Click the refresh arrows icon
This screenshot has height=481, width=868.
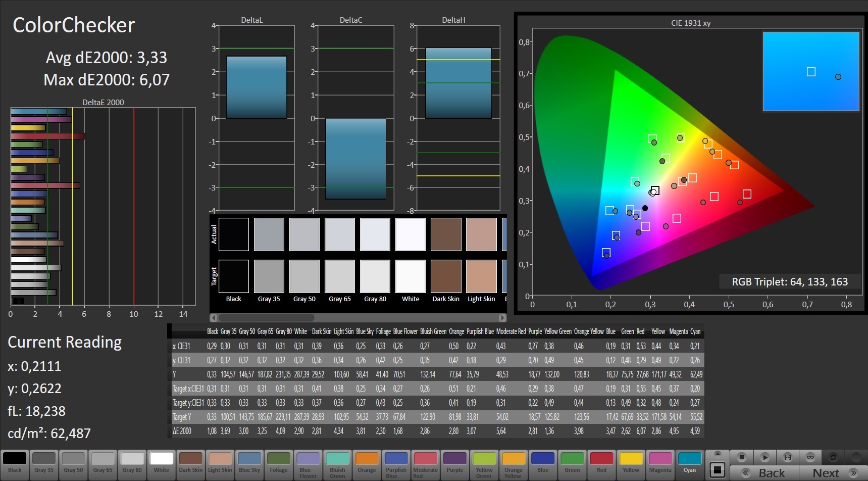[833, 457]
